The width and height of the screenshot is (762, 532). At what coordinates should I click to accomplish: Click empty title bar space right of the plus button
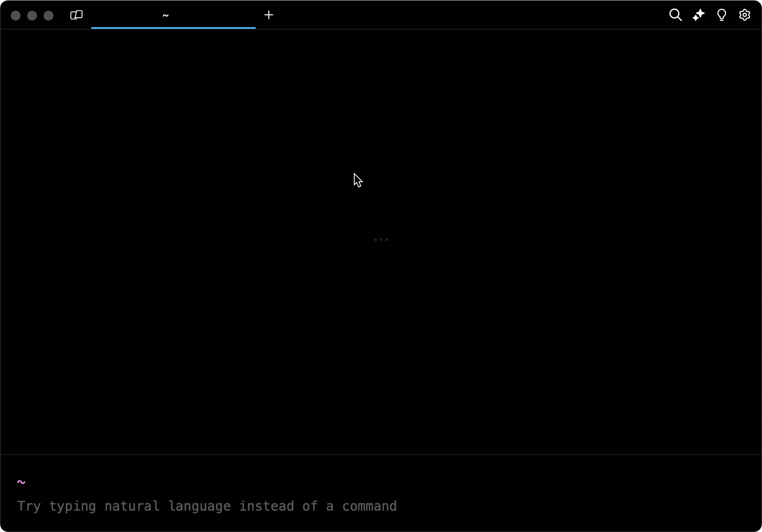452,15
